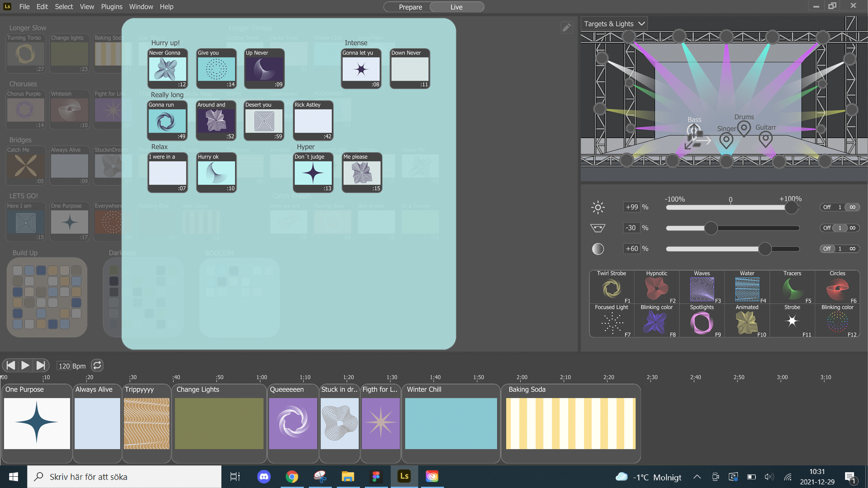The image size is (868, 488).
Task: Click the skip to next button
Action: click(x=40, y=365)
